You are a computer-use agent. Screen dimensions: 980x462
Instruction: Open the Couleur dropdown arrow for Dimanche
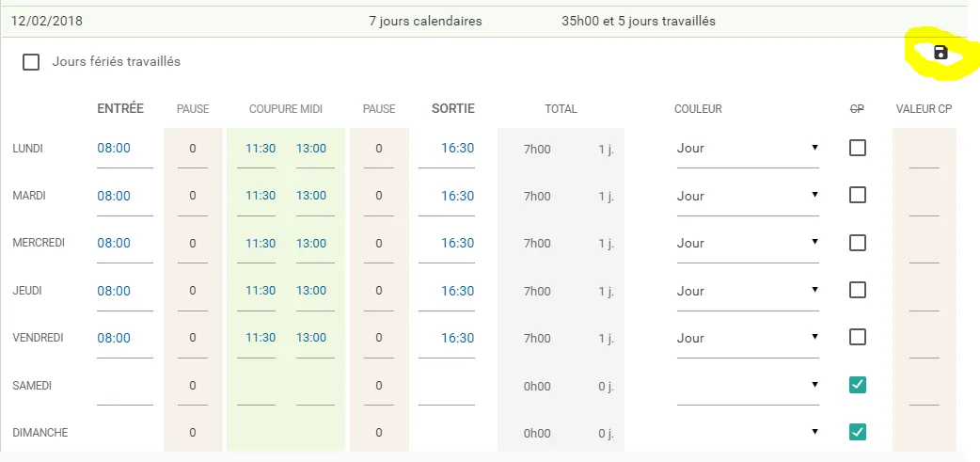pos(814,432)
